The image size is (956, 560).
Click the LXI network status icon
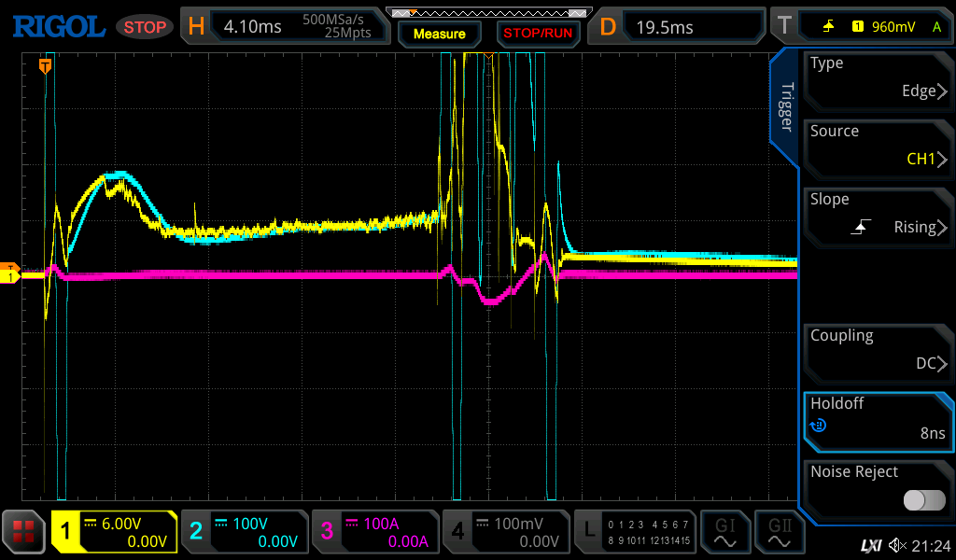tap(870, 545)
